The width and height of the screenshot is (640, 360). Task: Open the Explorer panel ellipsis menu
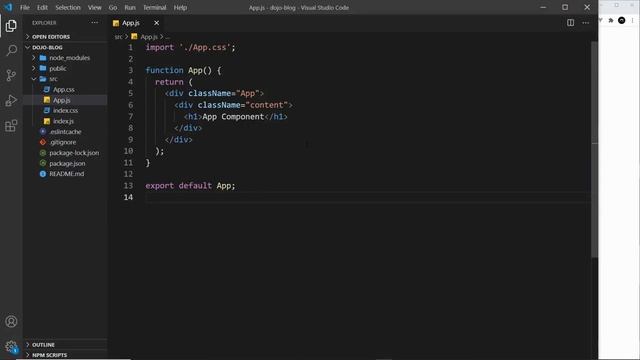[x=95, y=23]
